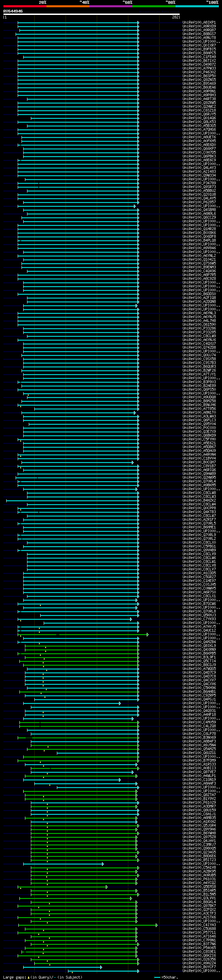Click the UniRef100_B6DDS0 hit label
This screenshot has height=980, width=222.
[x=199, y=294]
